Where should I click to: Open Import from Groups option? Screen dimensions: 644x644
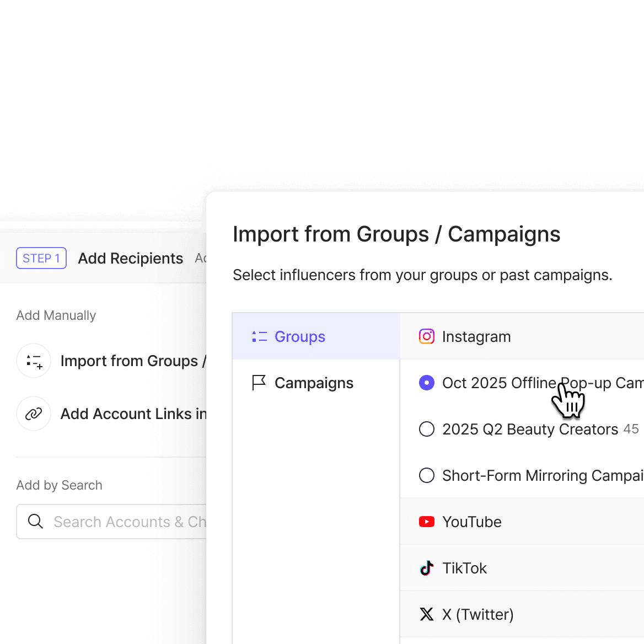click(x=111, y=361)
